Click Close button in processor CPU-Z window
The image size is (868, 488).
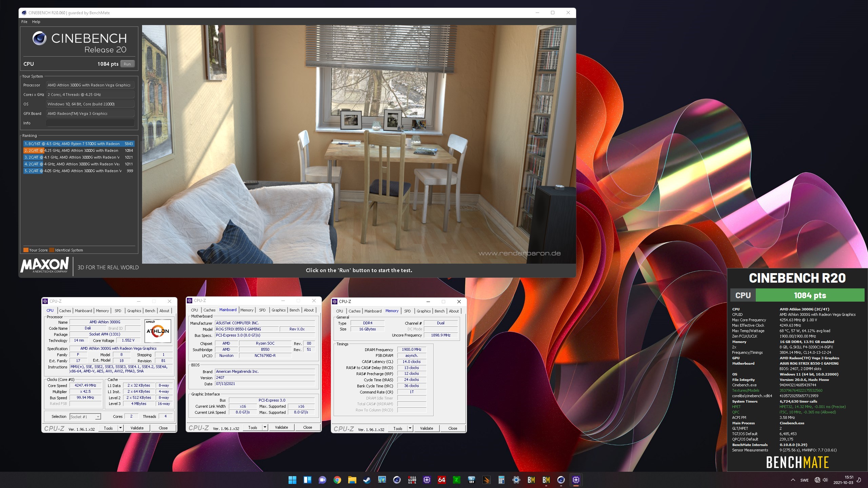point(163,428)
